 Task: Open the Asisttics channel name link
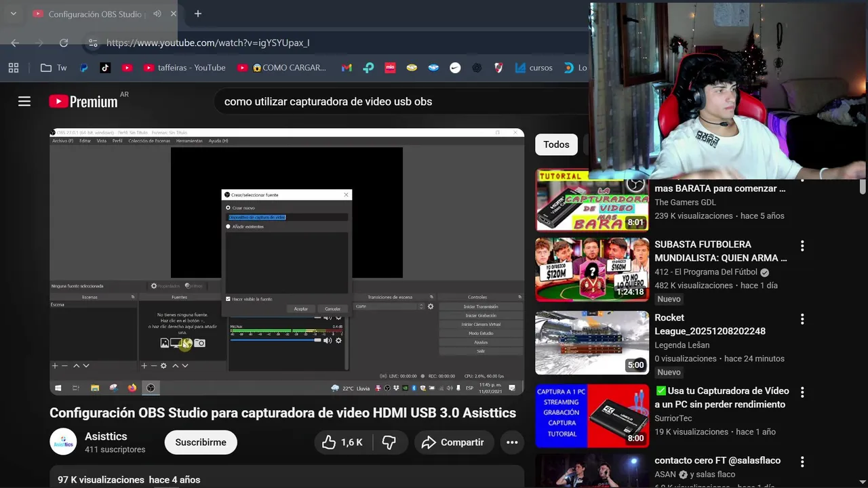click(x=106, y=436)
